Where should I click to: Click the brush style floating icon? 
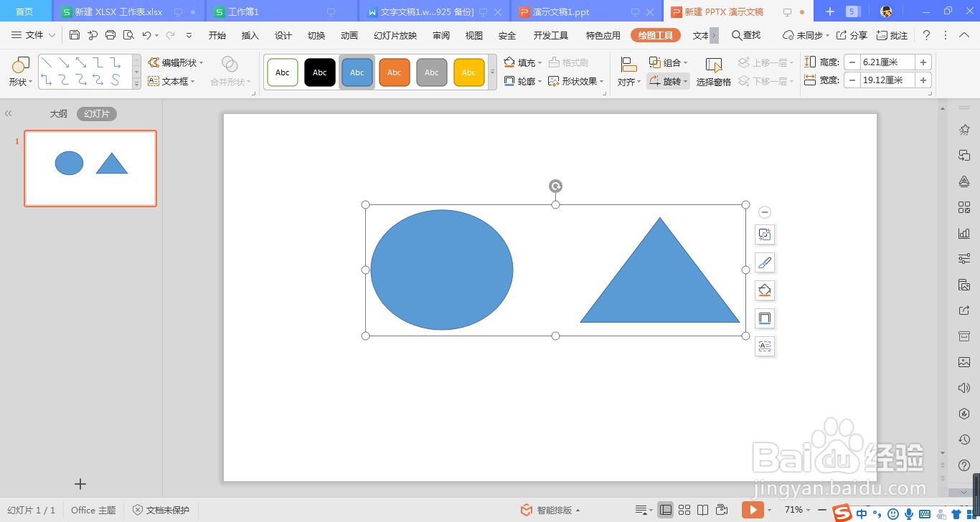pos(765,262)
